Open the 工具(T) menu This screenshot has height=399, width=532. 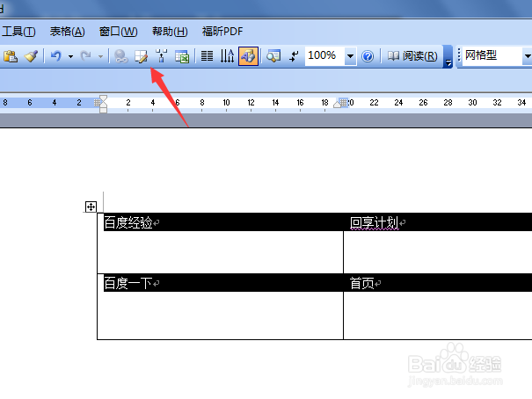(x=18, y=32)
